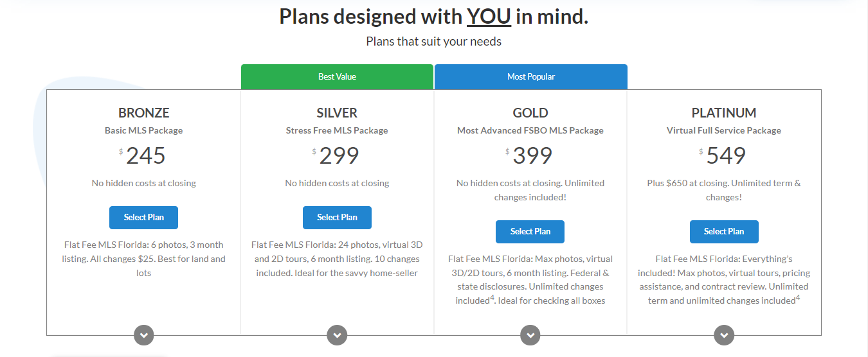This screenshot has height=357, width=868.
Task: Click the green Best Value banner
Action: click(337, 76)
